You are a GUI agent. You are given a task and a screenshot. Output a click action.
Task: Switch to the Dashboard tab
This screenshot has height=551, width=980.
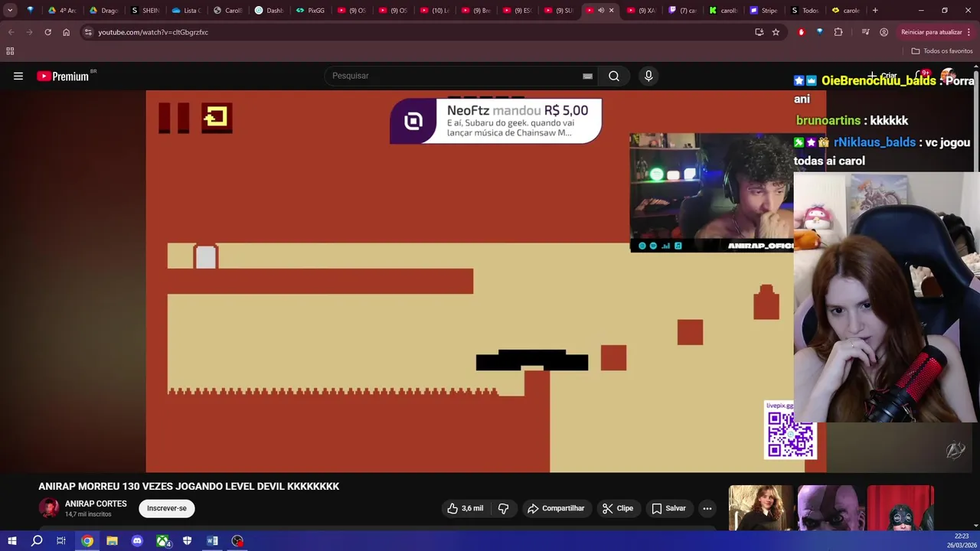click(269, 11)
